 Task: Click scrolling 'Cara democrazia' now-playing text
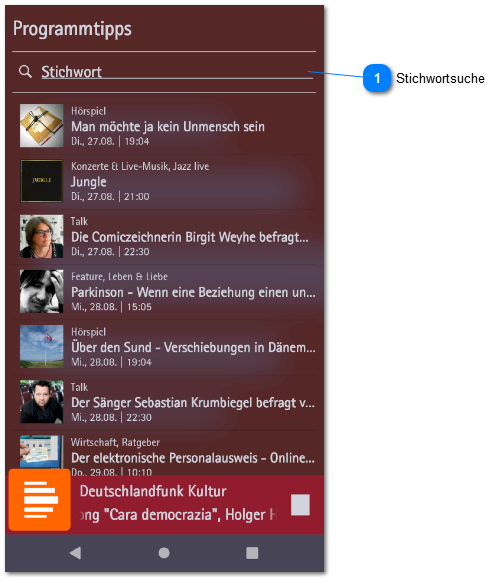[178, 515]
